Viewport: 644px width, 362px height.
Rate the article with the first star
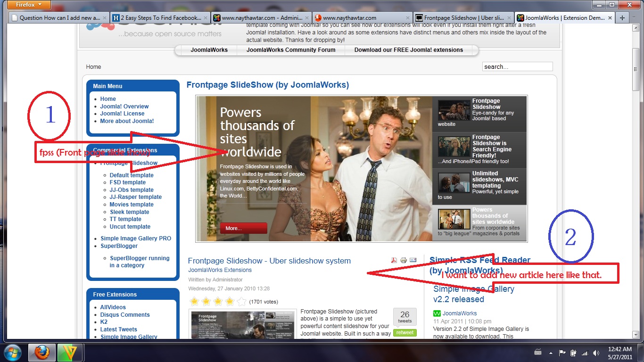coord(194,302)
